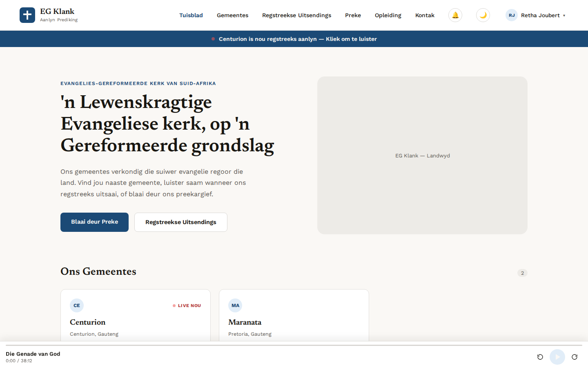Open the notifications bell
The height and width of the screenshot is (368, 588).
[455, 15]
